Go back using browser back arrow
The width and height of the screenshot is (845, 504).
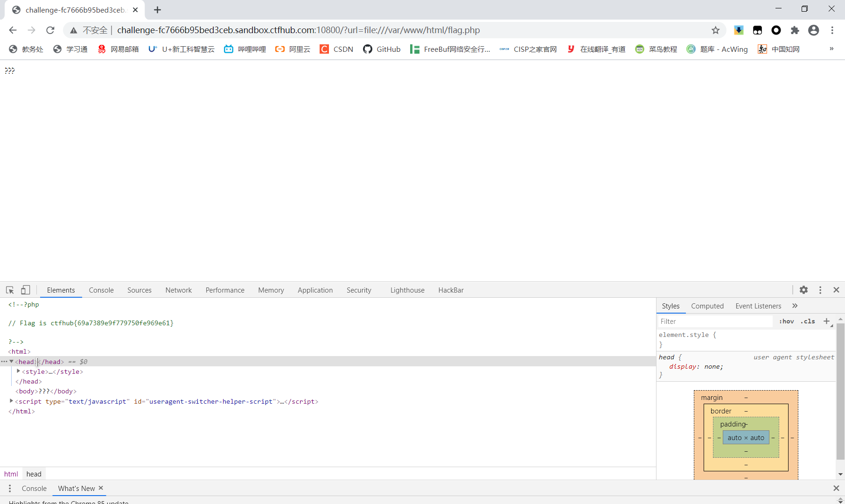13,30
